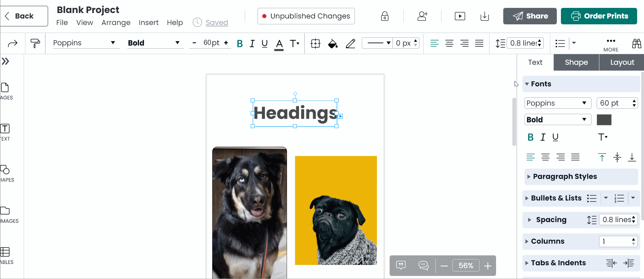This screenshot has width=644, height=279.
Task: Open the font color swatch in Fonts panel
Action: click(604, 120)
